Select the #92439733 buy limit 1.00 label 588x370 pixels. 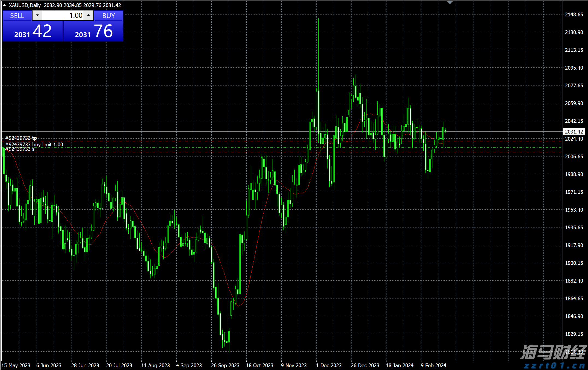point(34,144)
